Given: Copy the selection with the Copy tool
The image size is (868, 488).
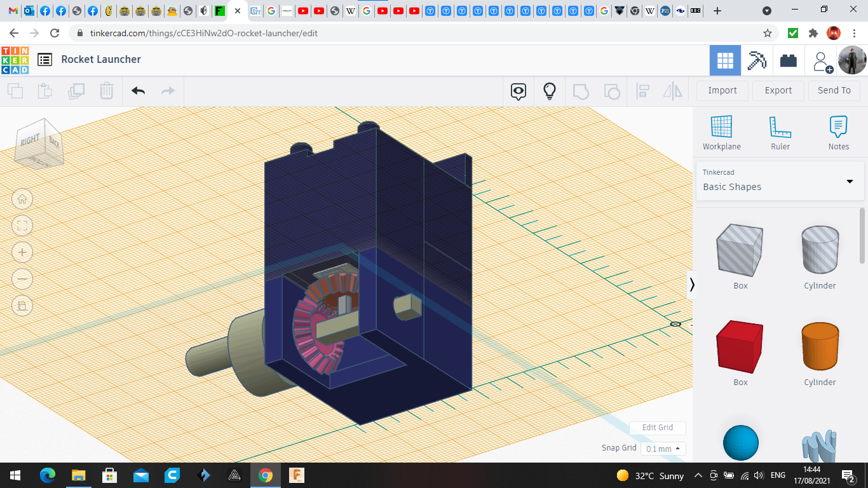Looking at the screenshot, I should (x=15, y=91).
